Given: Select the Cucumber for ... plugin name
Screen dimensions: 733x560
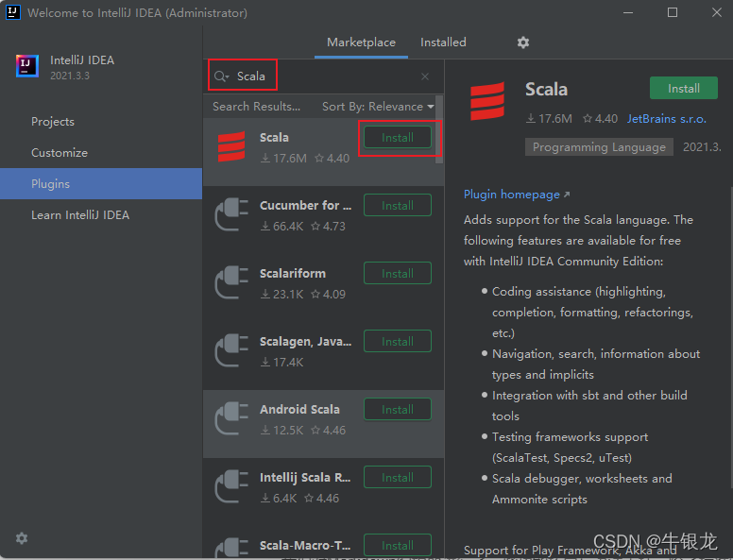Looking at the screenshot, I should pyautogui.click(x=305, y=205).
